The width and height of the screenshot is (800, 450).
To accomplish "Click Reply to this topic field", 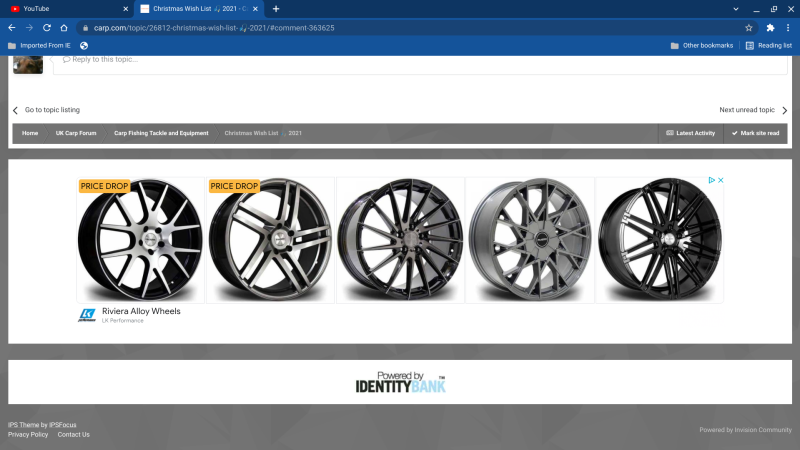I will (420, 65).
